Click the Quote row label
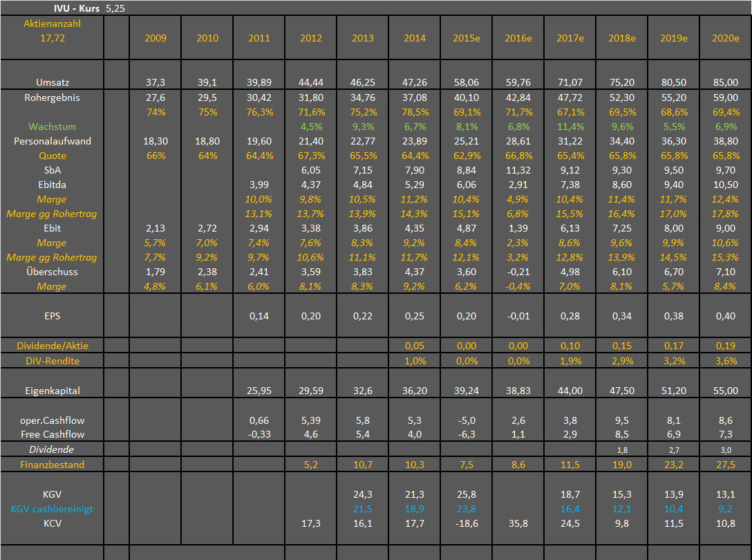The height and width of the screenshot is (560, 752). click(53, 156)
